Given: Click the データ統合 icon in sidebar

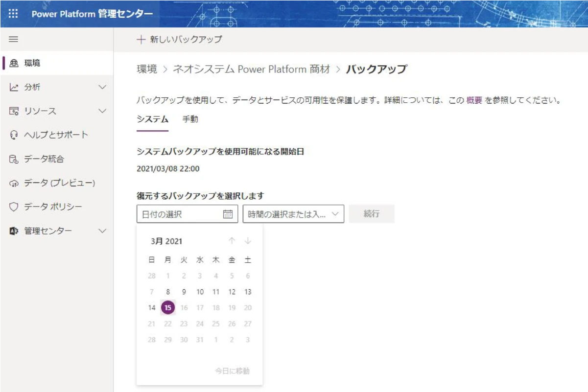Looking at the screenshot, I should [14, 159].
